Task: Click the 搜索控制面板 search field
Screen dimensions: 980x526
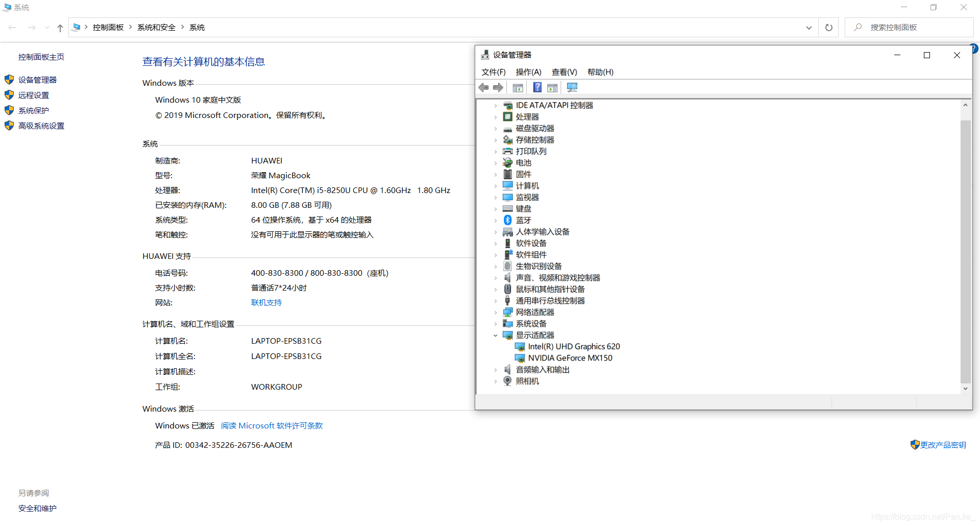Action: [x=909, y=28]
